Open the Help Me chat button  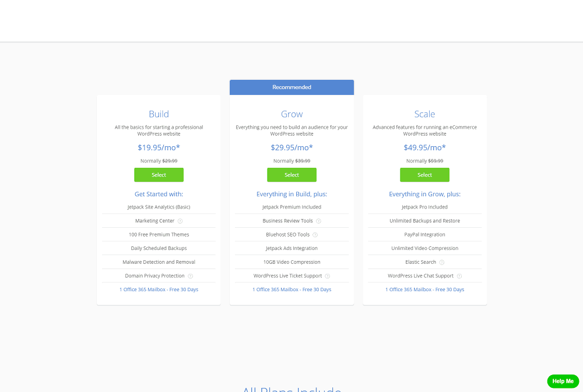[x=563, y=382]
